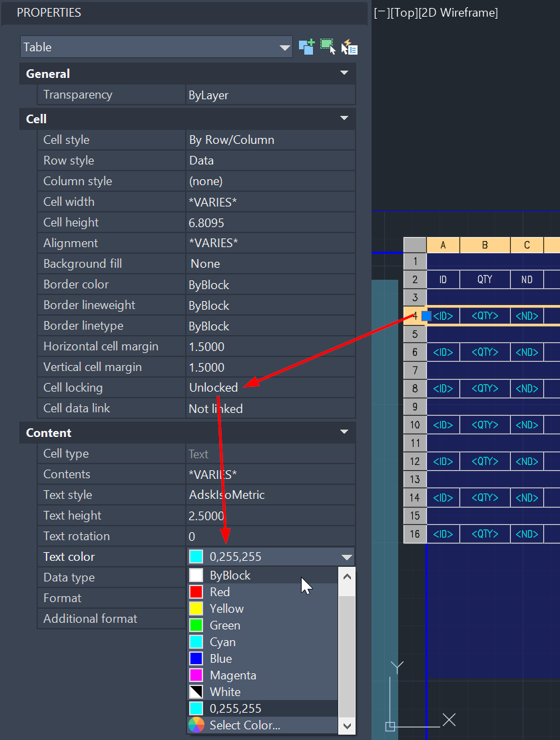Click the Select Objects icon
Image resolution: width=560 pixels, height=740 pixels.
(x=328, y=47)
